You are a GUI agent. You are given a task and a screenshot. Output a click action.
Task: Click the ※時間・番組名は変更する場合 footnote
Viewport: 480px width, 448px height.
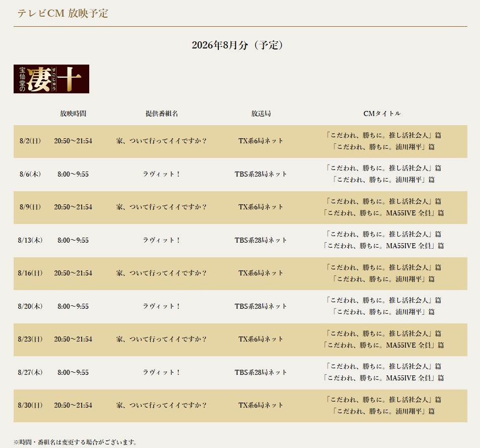click(x=75, y=442)
